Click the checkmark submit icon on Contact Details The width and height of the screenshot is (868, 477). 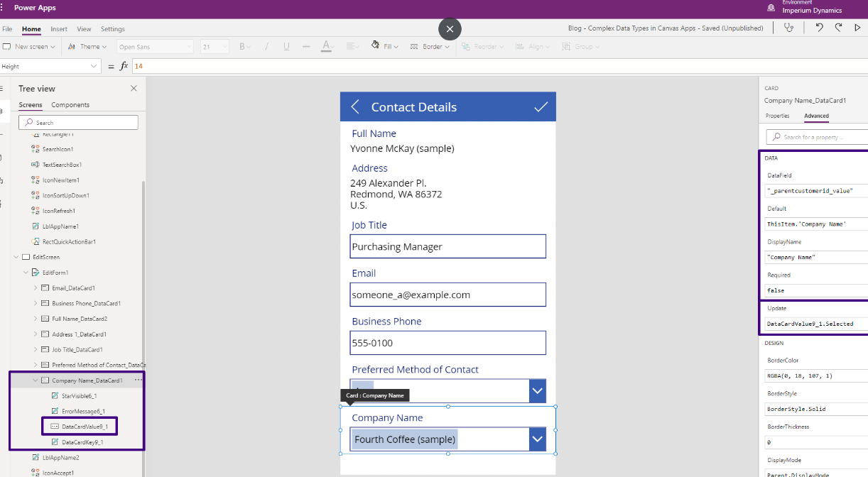[x=541, y=106]
